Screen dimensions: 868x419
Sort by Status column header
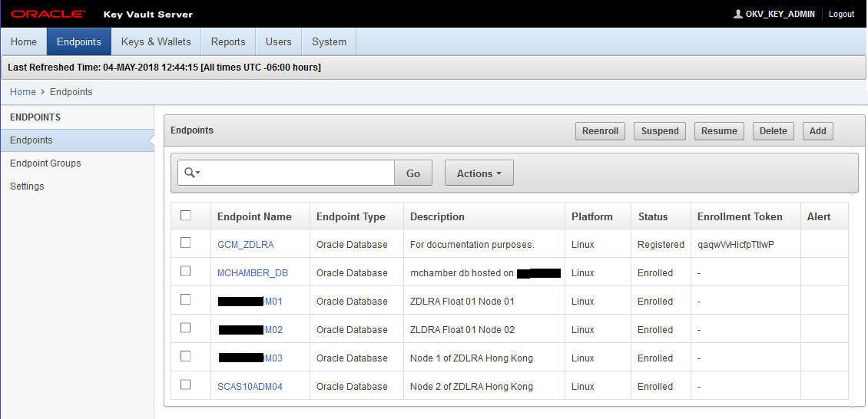pyautogui.click(x=653, y=216)
